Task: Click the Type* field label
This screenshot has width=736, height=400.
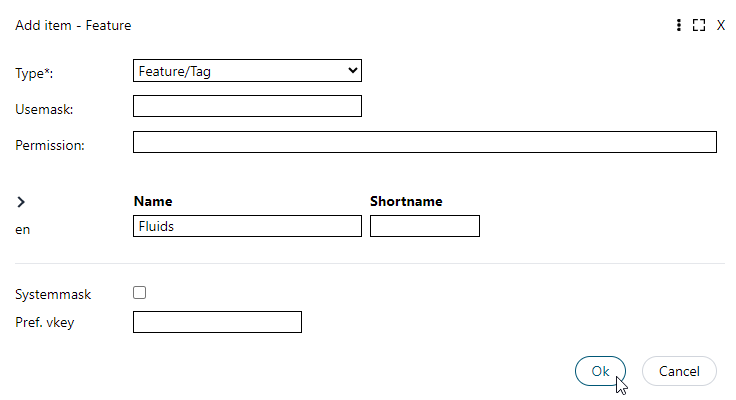Action: (34, 73)
